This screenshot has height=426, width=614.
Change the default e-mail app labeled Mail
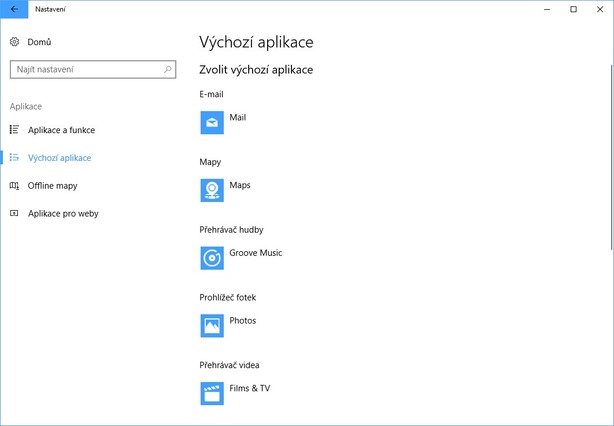pyautogui.click(x=237, y=118)
